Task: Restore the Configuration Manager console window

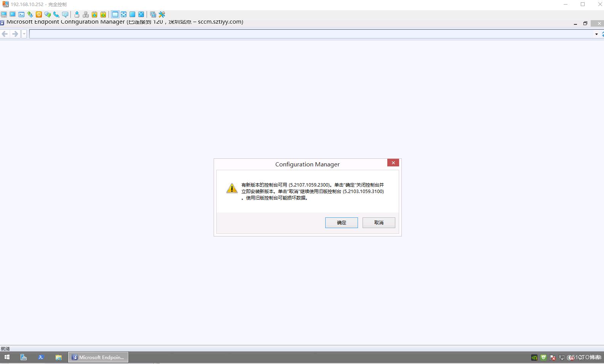Action: [x=585, y=24]
